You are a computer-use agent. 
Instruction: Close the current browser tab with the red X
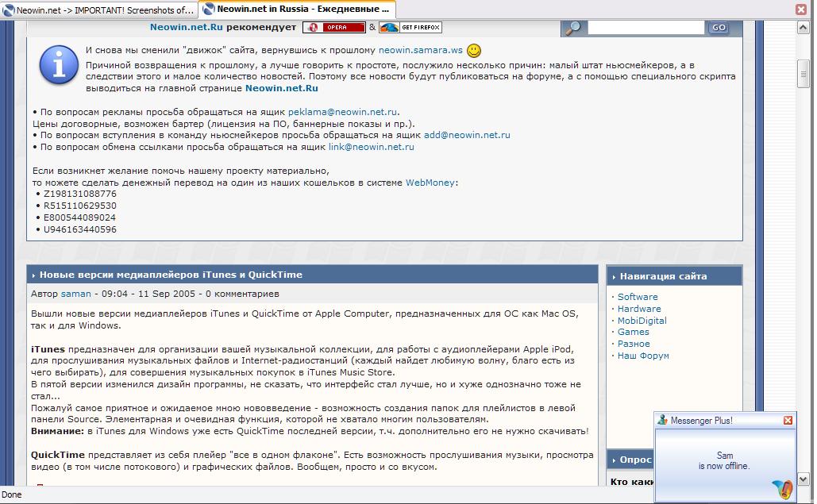click(x=801, y=10)
